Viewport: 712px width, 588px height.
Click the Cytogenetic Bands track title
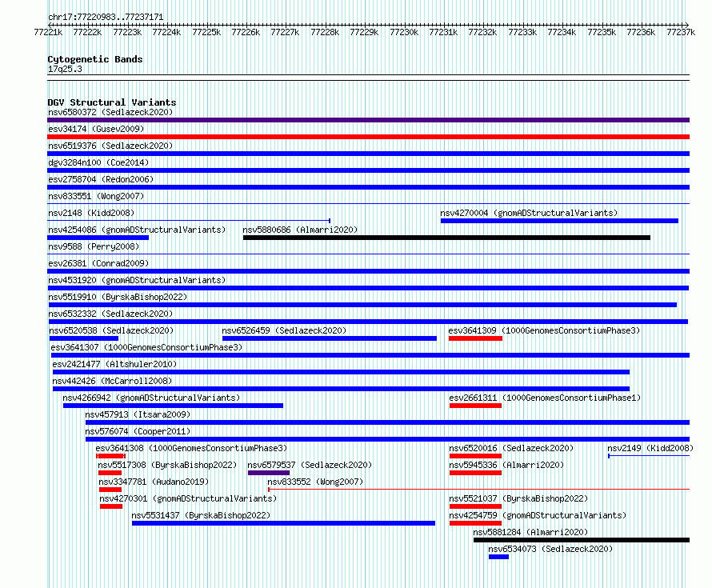pyautogui.click(x=95, y=59)
